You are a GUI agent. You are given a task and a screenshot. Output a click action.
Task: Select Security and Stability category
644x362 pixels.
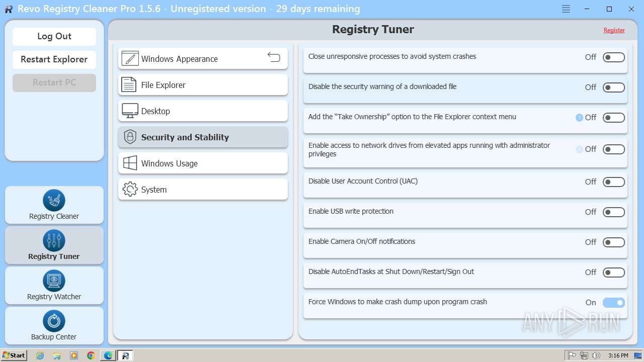point(203,137)
